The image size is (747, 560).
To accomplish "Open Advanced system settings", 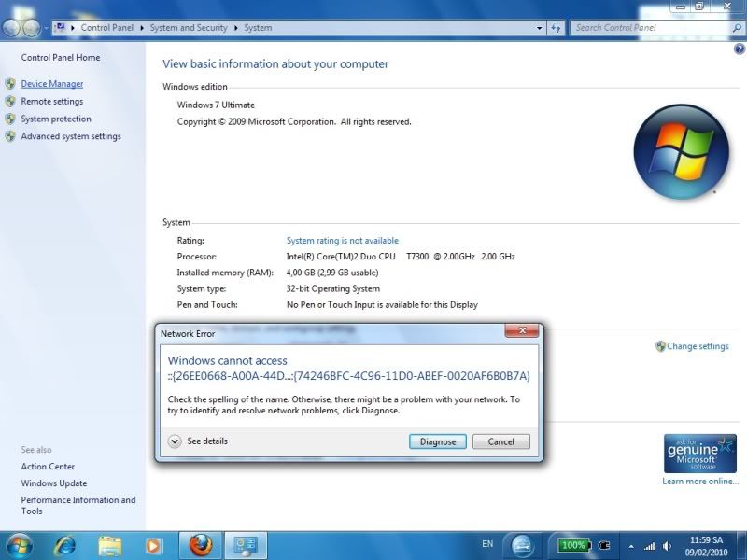I will [71, 136].
